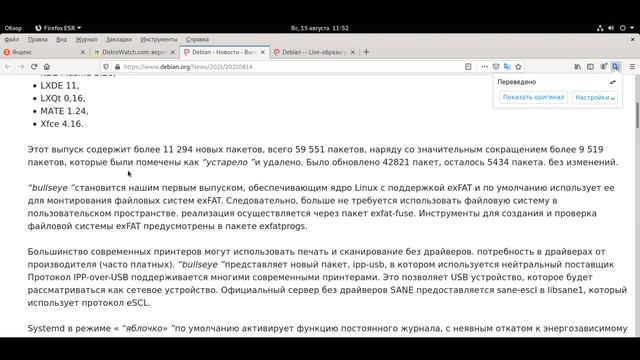
Task: Click the translate icon inside address bar
Action: pos(507,67)
